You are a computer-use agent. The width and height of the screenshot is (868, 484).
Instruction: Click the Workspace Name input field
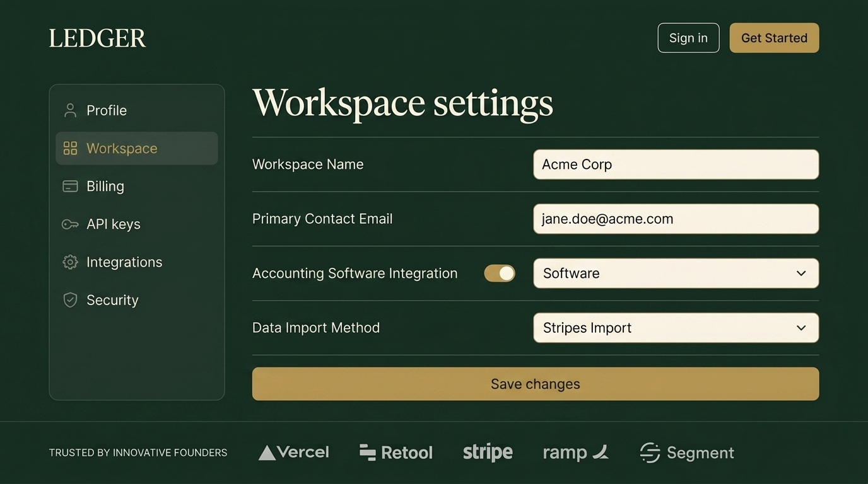[x=676, y=164]
